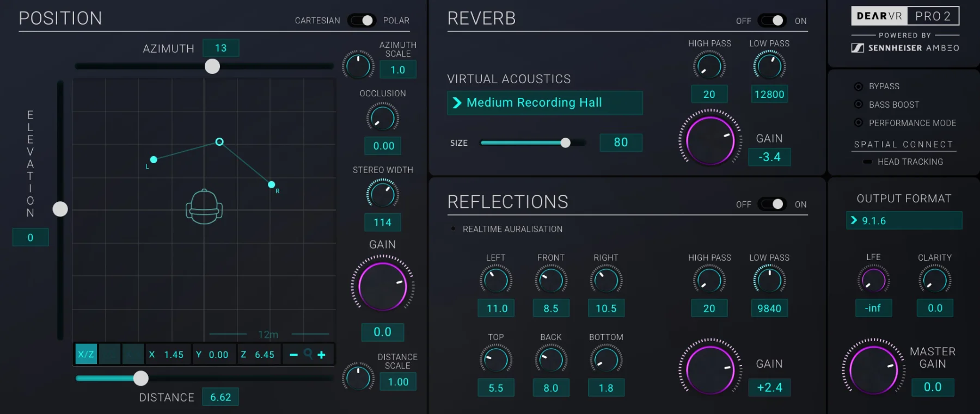This screenshot has width=980, height=414.
Task: Select the right channel R source point
Action: [x=272, y=185]
